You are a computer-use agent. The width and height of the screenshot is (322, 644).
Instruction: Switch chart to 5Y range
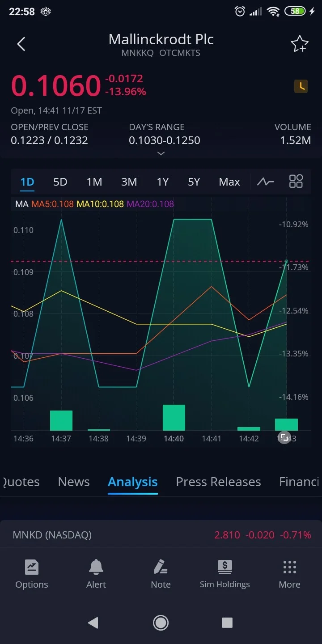pos(194,182)
